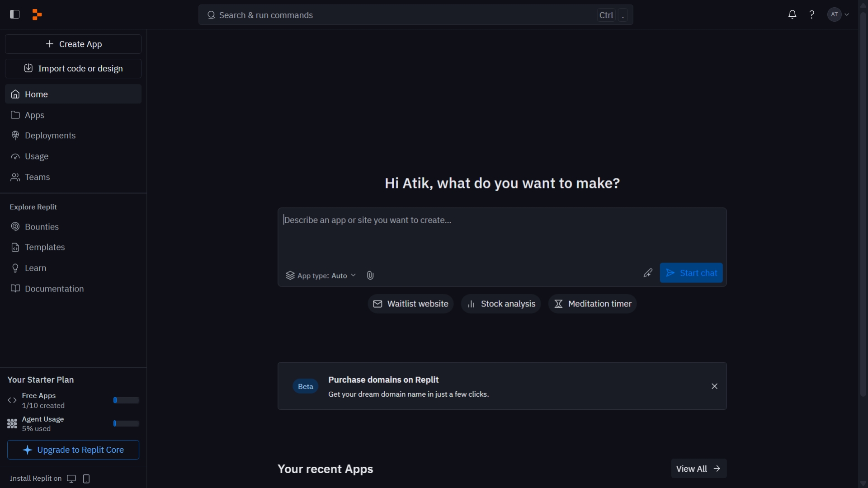Click the 1/10 created text
Viewport: 868px width, 488px height.
coord(43,405)
